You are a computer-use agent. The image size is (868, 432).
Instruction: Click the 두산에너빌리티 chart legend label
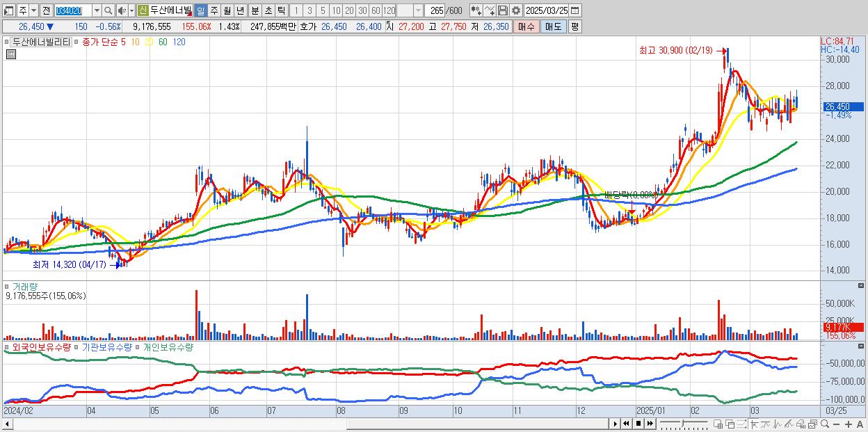(41, 42)
